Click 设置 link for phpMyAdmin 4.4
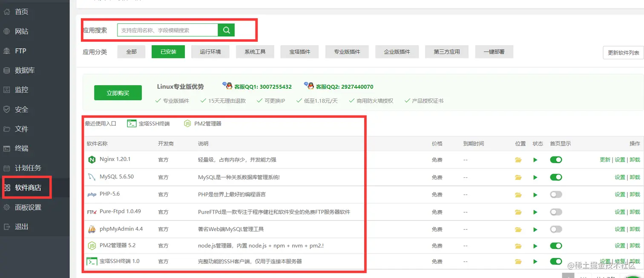The height and width of the screenshot is (278, 644). point(620,229)
